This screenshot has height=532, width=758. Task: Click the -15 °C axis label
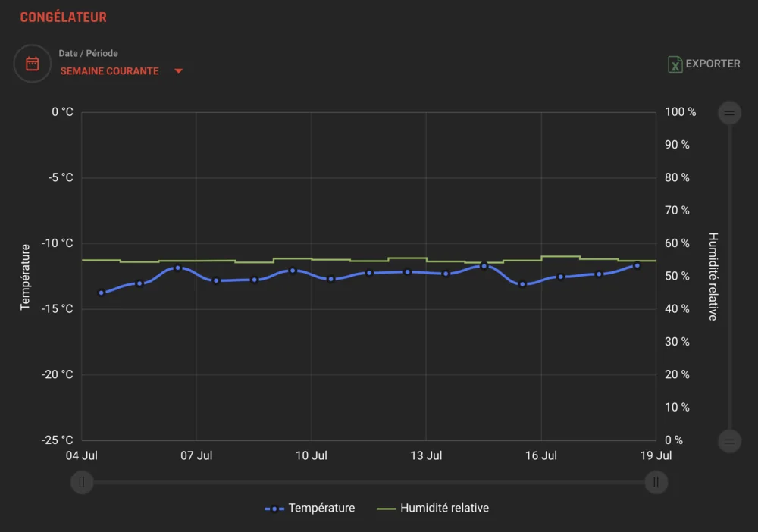tap(57, 308)
